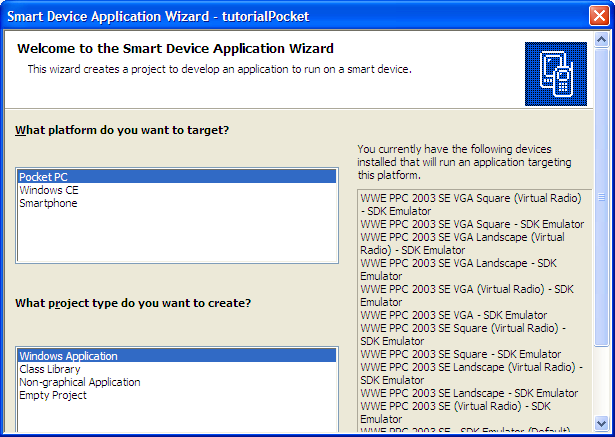
Task: Pick Smartphone as the target platform
Action: click(x=48, y=203)
